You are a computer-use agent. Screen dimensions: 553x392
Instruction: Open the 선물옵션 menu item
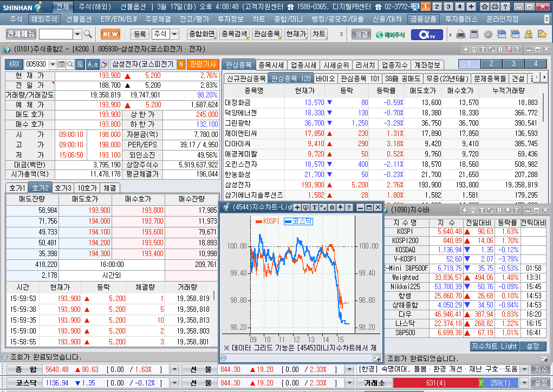tap(79, 19)
